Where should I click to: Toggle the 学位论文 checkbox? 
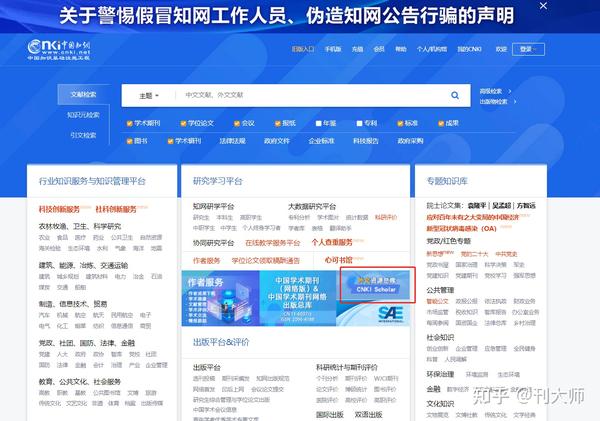(x=183, y=123)
